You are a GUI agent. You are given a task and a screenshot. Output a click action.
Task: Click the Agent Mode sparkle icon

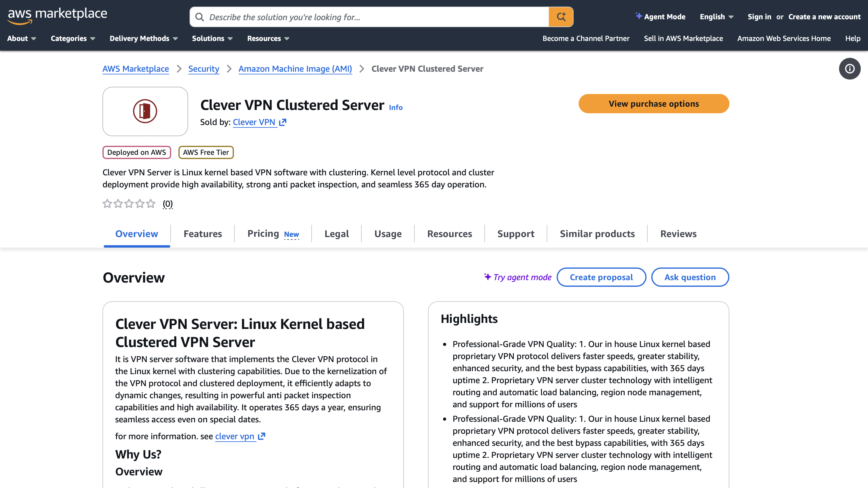(x=639, y=16)
